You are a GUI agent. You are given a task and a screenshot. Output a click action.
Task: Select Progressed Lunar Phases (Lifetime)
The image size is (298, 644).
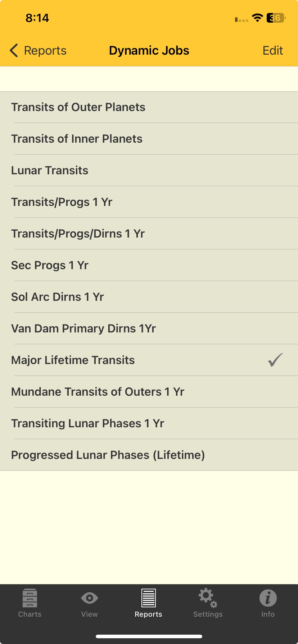pyautogui.click(x=108, y=455)
